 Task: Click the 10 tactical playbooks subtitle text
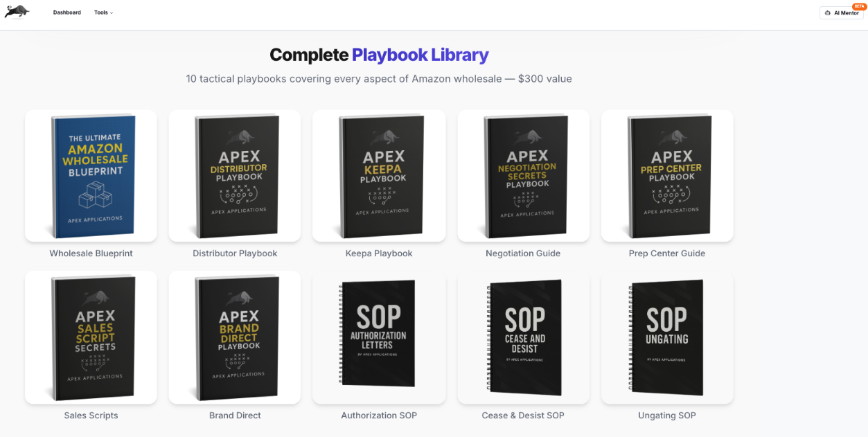tap(379, 79)
